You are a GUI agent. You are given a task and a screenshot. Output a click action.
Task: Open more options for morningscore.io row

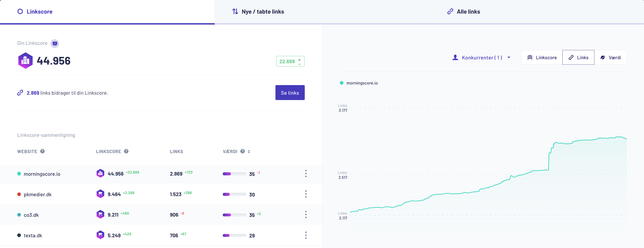click(x=306, y=173)
